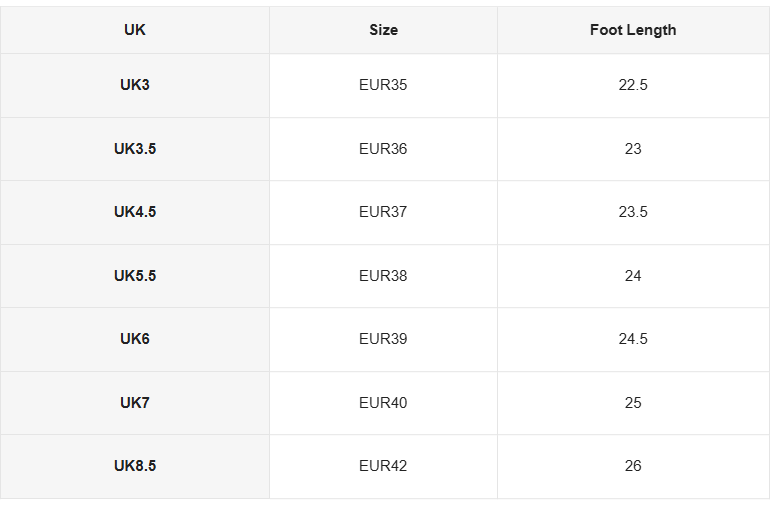Select the UK5.5 cell
Image resolution: width=772 pixels, height=505 pixels.
pyautogui.click(x=135, y=276)
